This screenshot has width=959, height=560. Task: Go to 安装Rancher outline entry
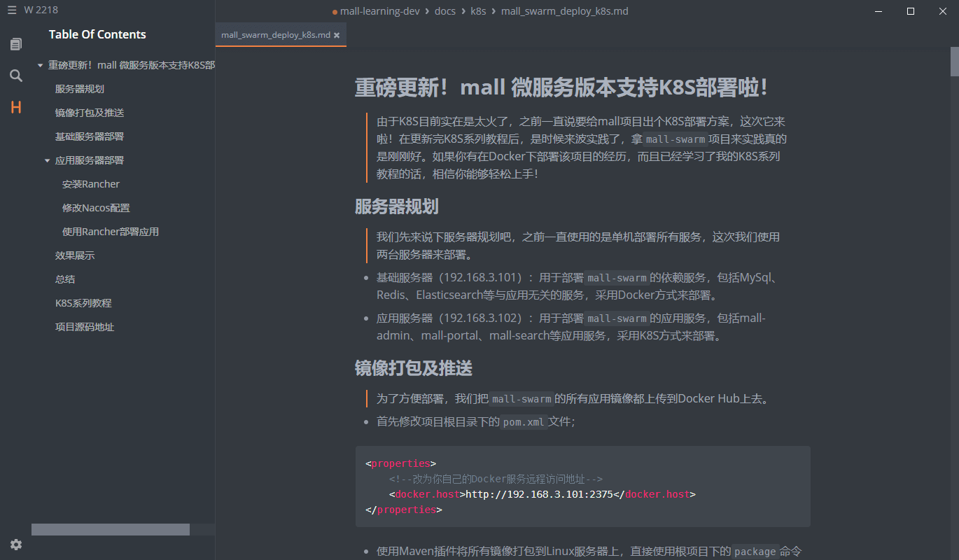[91, 184]
